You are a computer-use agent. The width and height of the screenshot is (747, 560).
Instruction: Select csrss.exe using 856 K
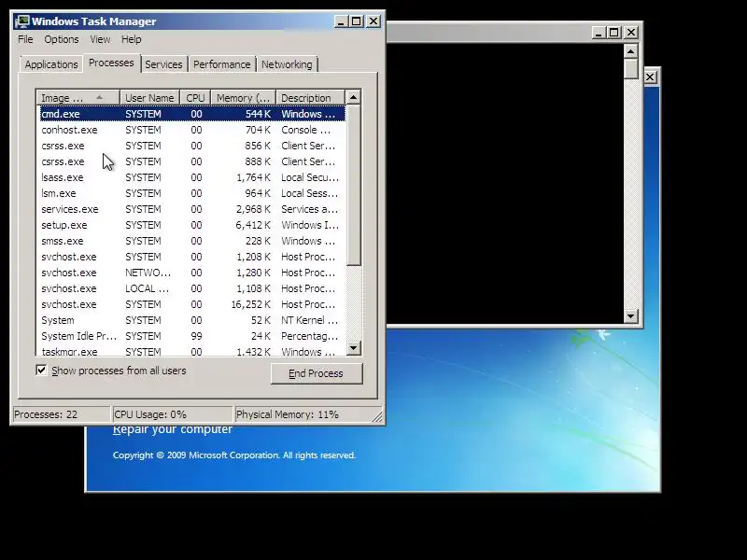pos(191,146)
